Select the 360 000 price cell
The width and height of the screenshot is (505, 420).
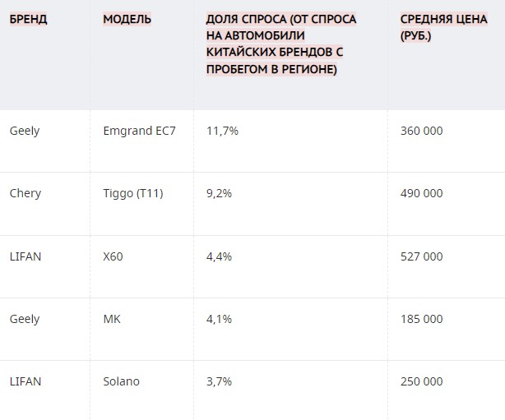422,131
